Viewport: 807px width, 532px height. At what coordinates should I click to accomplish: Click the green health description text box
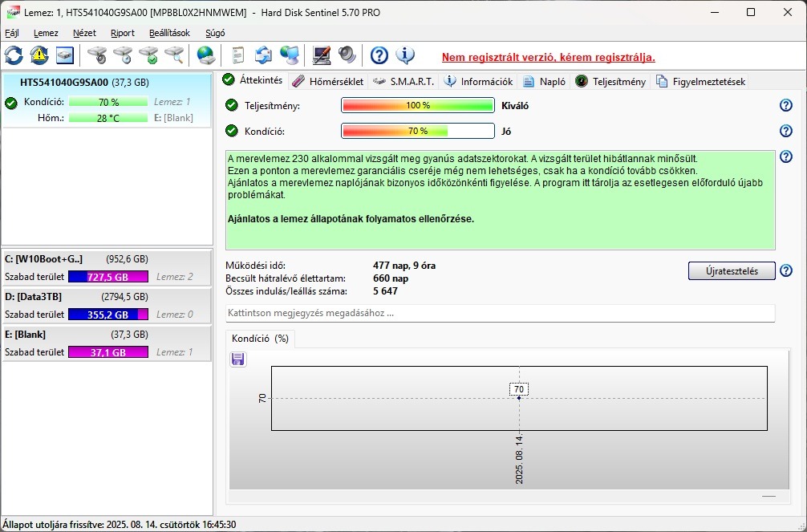point(501,201)
